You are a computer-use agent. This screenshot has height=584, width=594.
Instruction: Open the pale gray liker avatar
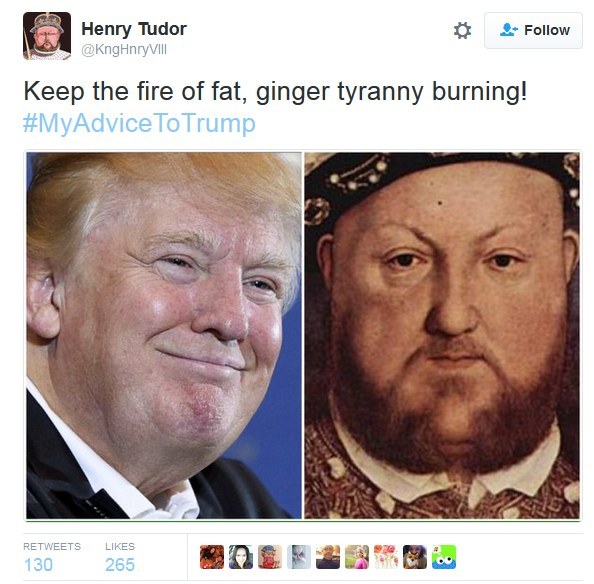pyautogui.click(x=299, y=557)
